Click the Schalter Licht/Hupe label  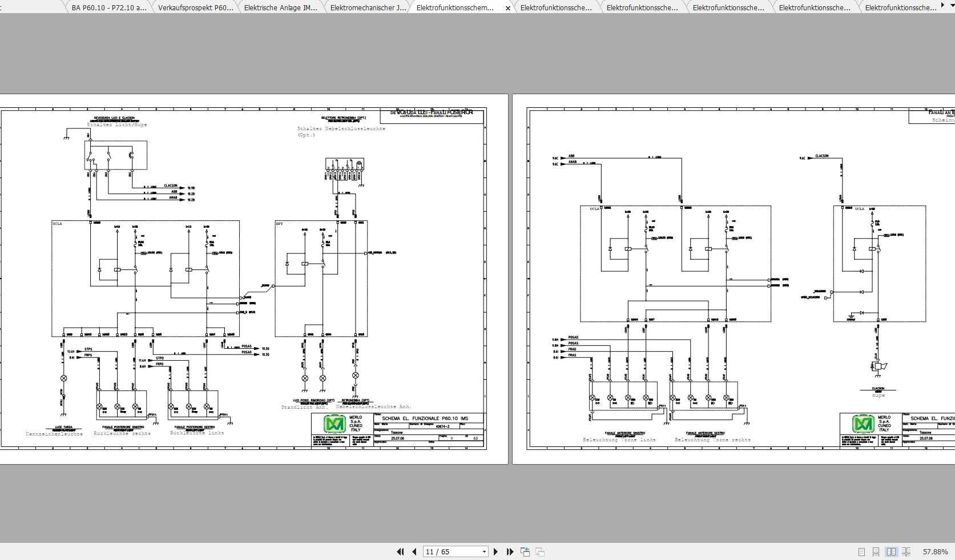pos(116,125)
